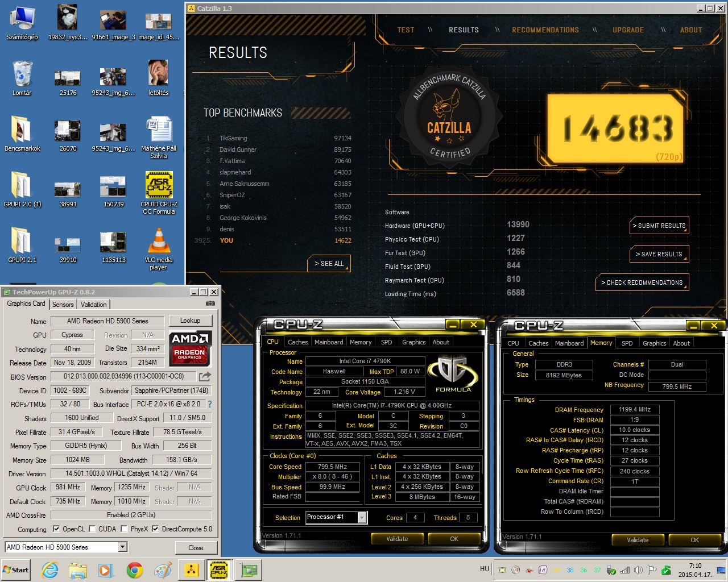The height and width of the screenshot is (582, 728).
Task: Click the SUBMIT RESULTS button
Action: pyautogui.click(x=659, y=226)
